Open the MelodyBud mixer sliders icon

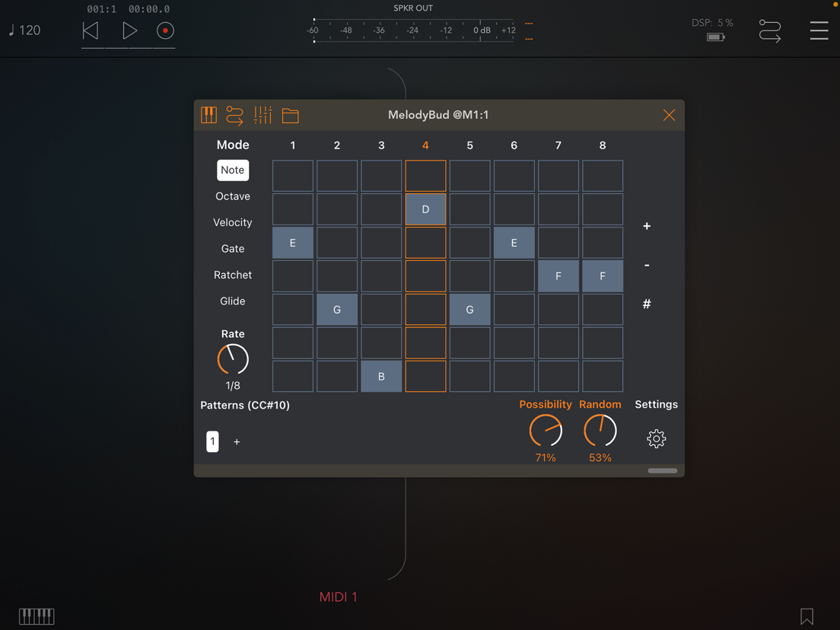pyautogui.click(x=263, y=115)
